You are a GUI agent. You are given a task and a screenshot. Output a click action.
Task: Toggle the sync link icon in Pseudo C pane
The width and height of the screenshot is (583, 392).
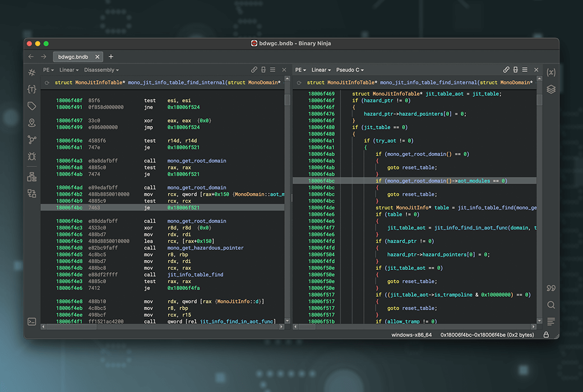point(506,70)
